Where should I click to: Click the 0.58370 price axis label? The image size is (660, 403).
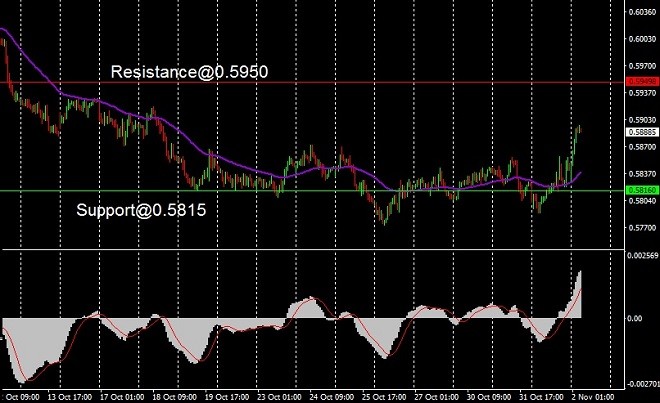[642, 173]
